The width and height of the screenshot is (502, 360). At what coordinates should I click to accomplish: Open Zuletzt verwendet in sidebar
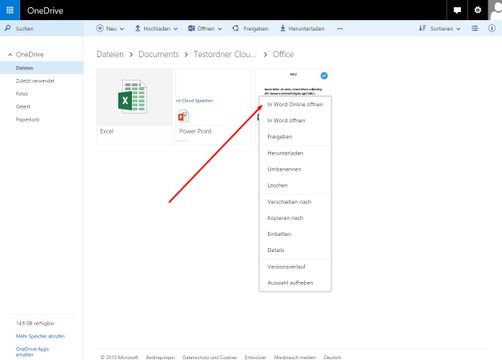tap(35, 81)
